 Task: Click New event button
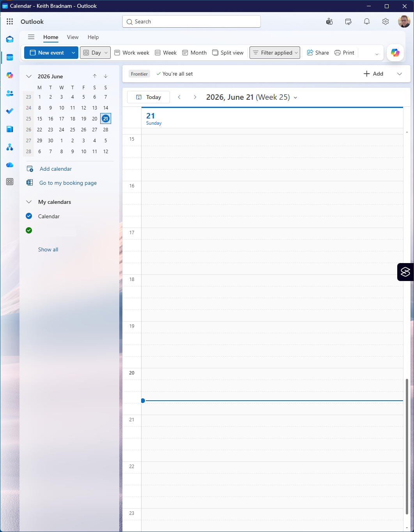tap(47, 53)
